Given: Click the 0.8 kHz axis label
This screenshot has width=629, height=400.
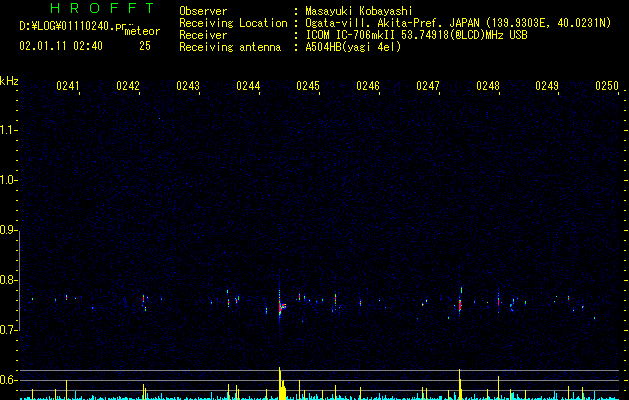Looking at the screenshot, I should [x=8, y=280].
